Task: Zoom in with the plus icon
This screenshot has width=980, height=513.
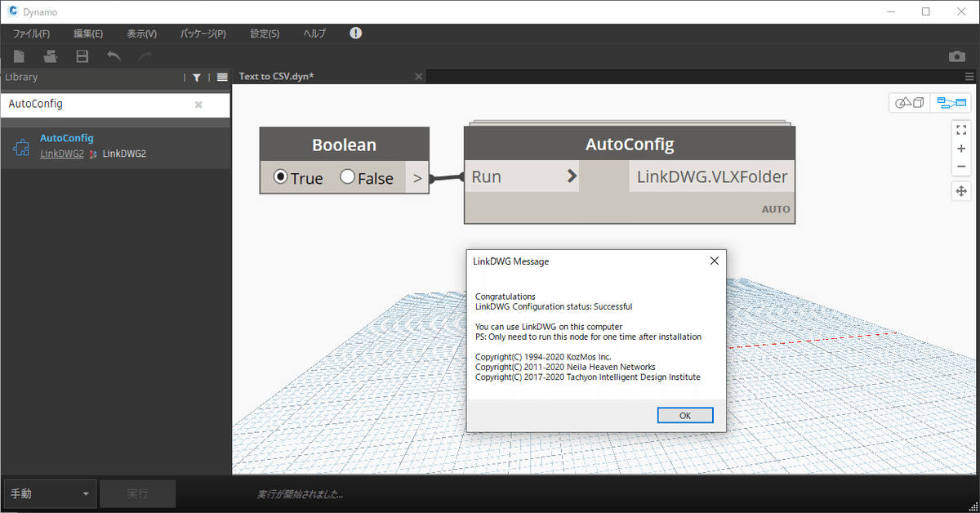Action: (961, 149)
